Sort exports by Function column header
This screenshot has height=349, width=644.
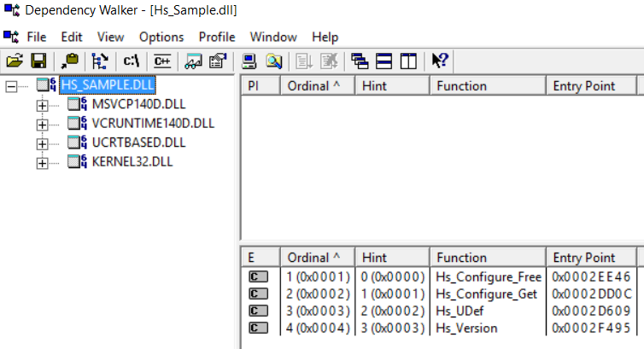[488, 258]
